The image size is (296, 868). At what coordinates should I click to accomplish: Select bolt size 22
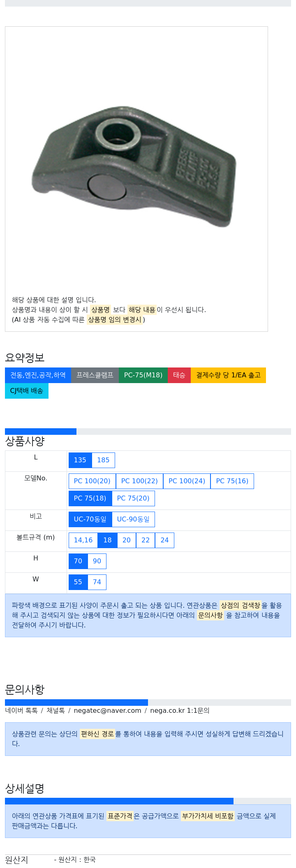(x=146, y=540)
